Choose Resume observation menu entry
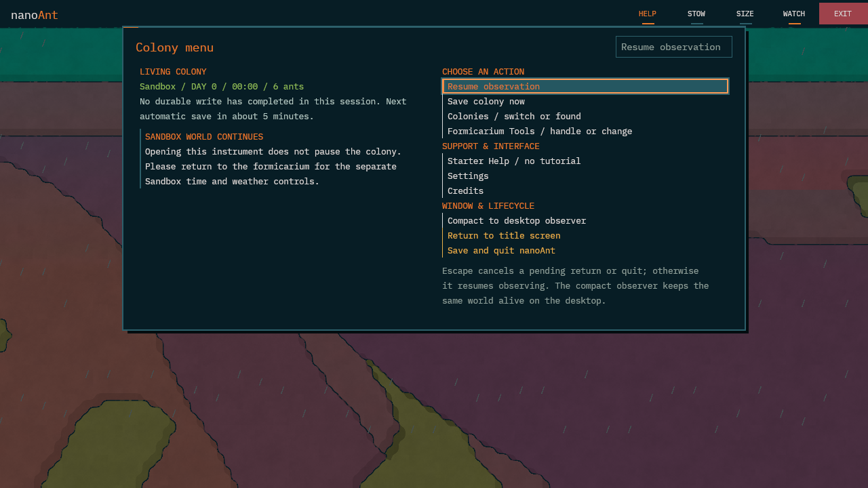This screenshot has width=868, height=488. 585,86
